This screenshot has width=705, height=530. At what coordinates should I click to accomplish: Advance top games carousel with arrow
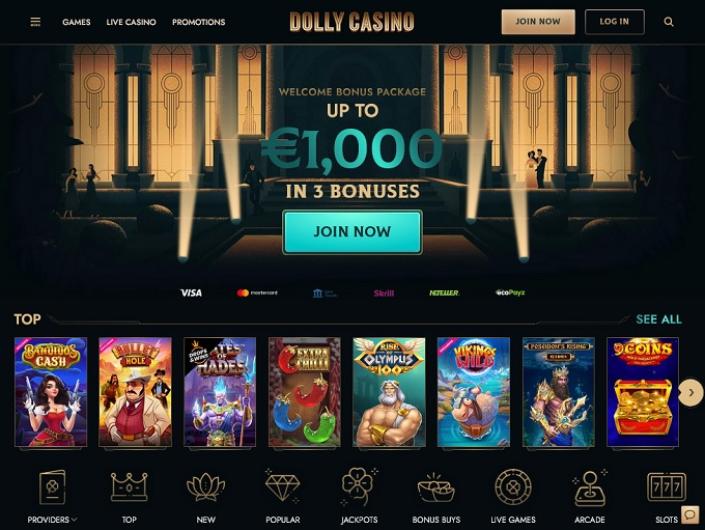tap(691, 392)
